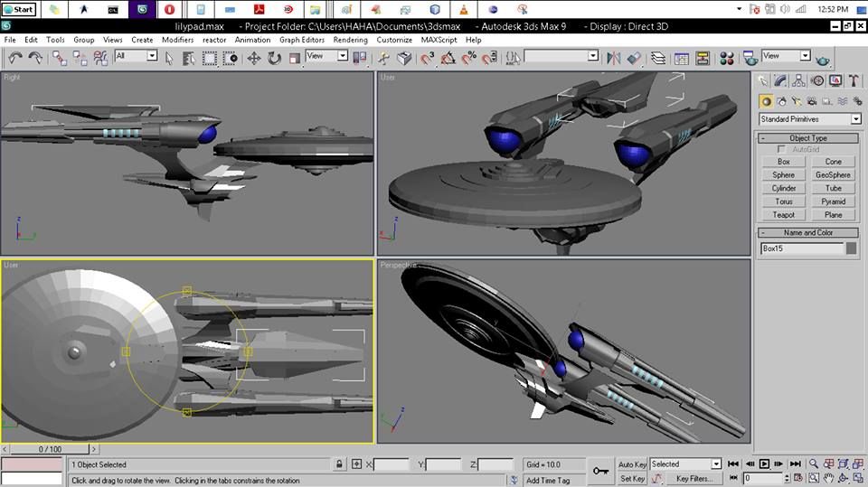The height and width of the screenshot is (487, 868).
Task: Click the Mirror tool icon
Action: click(614, 58)
